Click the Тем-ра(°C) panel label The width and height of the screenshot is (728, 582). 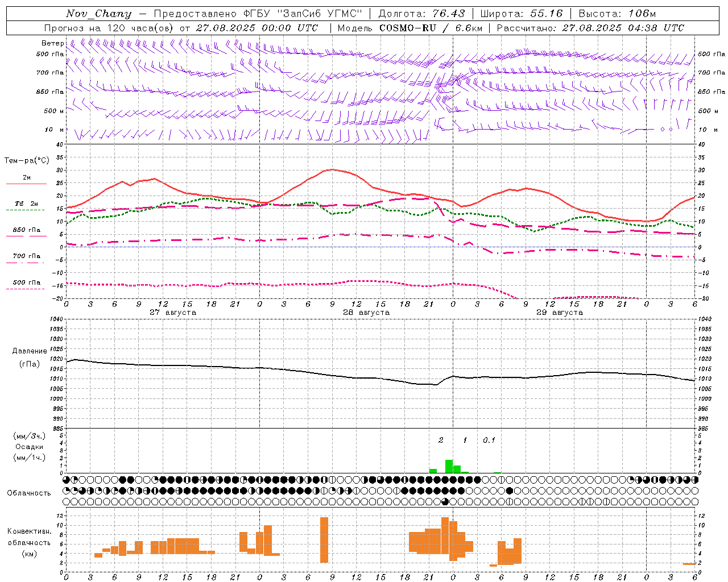(27, 161)
